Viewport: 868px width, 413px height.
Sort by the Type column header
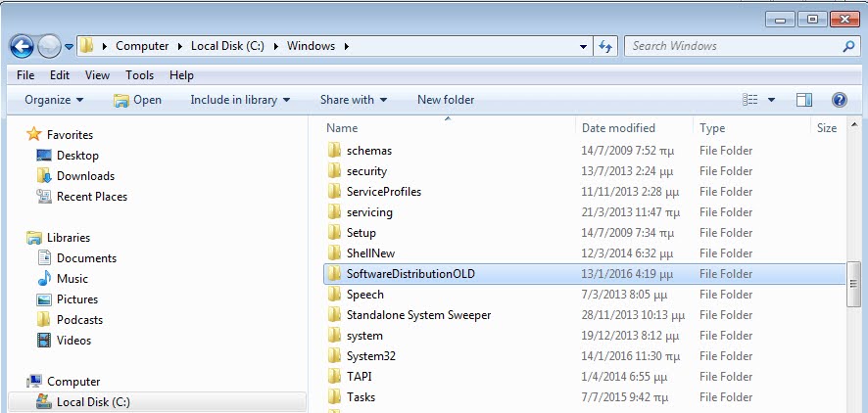click(712, 128)
